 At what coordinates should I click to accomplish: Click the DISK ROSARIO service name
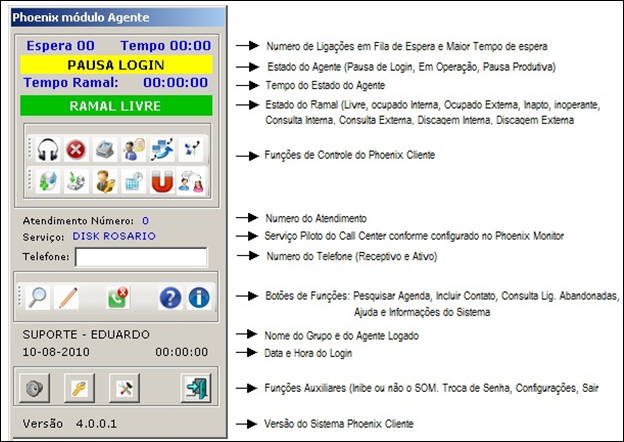coord(114,236)
